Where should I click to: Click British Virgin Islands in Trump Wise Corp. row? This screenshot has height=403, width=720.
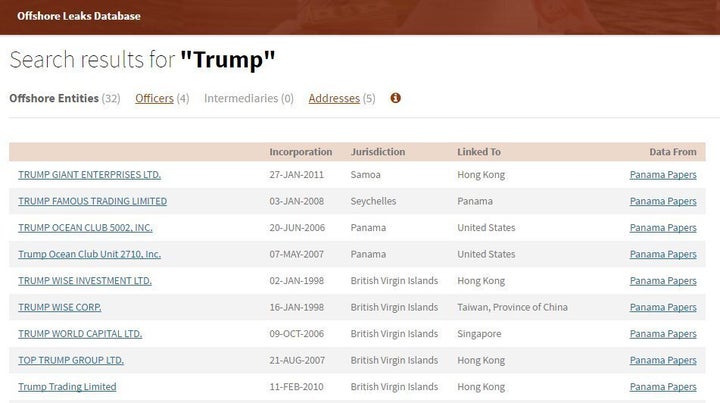[394, 307]
